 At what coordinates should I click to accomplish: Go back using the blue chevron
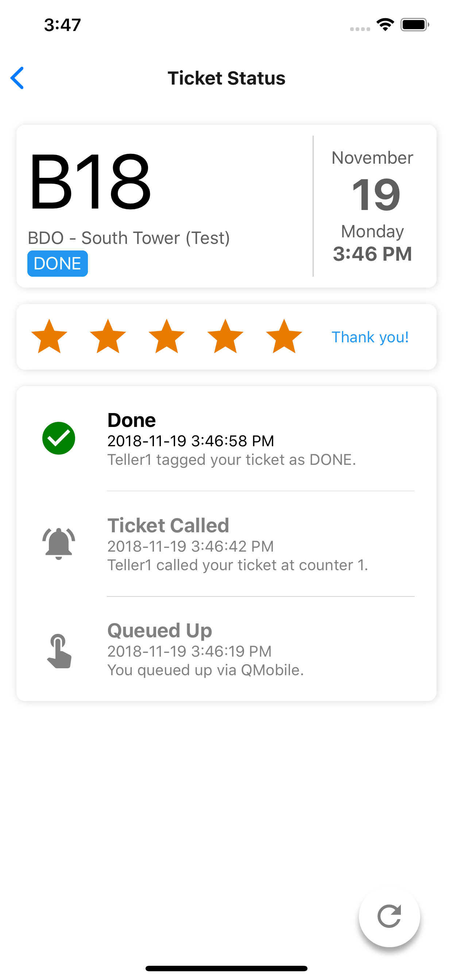click(x=17, y=78)
